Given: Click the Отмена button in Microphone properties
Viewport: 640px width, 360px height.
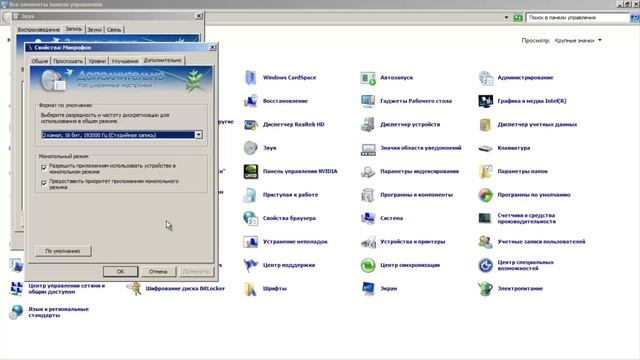Looking at the screenshot, I should coord(158,271).
